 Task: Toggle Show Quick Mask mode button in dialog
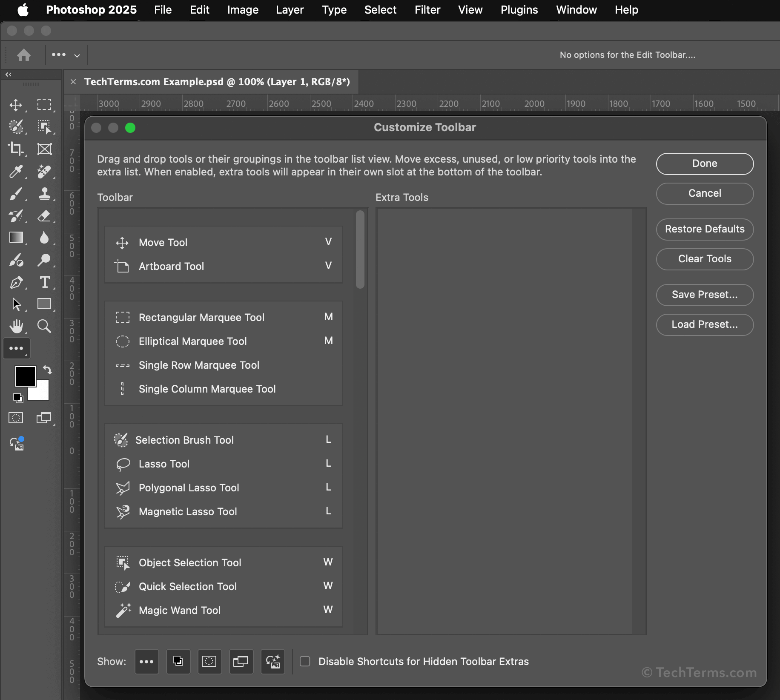pos(209,662)
